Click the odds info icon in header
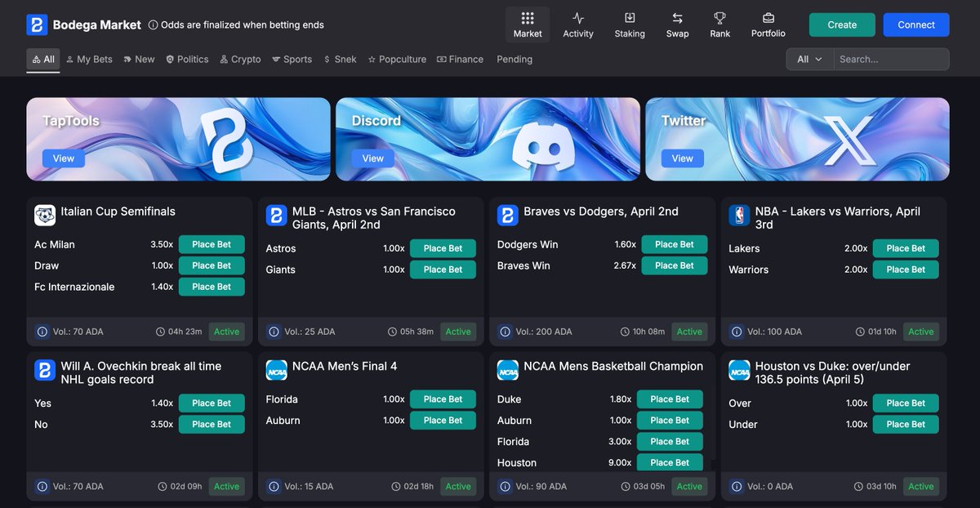This screenshot has height=508, width=980. click(x=153, y=25)
